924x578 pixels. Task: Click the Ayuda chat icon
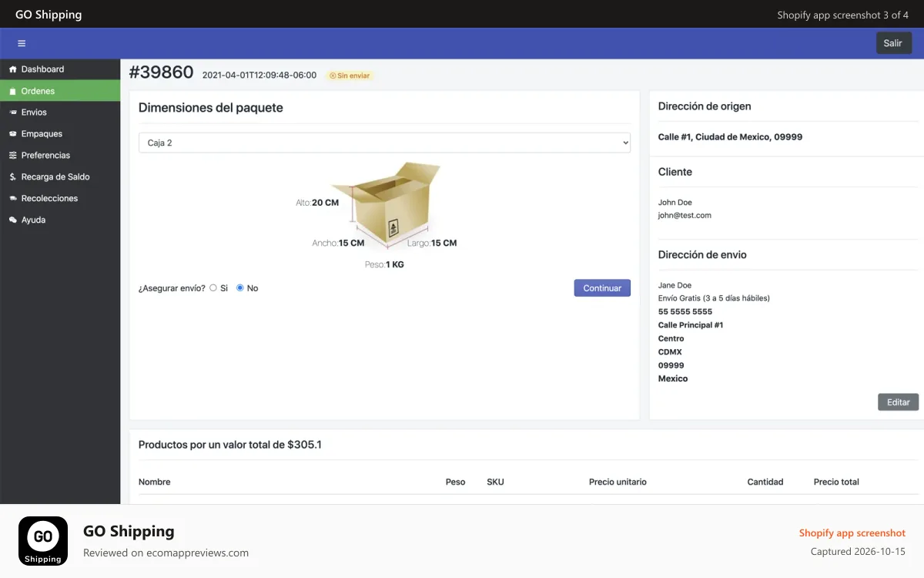(12, 220)
